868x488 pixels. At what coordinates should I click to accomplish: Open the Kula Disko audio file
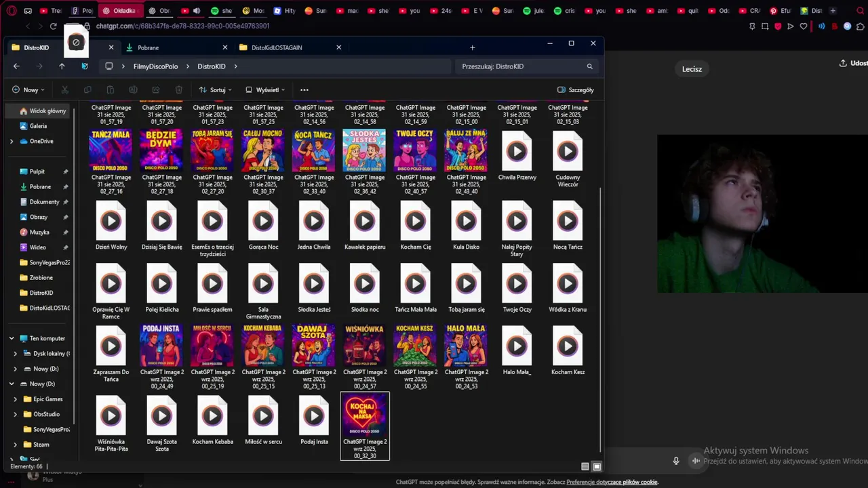(466, 226)
